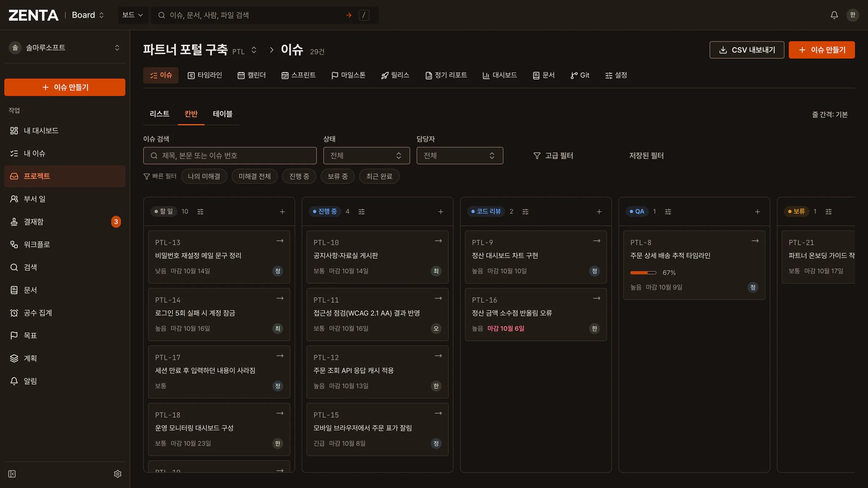
Task: Add a card to 할 일 column
Action: pos(282,211)
